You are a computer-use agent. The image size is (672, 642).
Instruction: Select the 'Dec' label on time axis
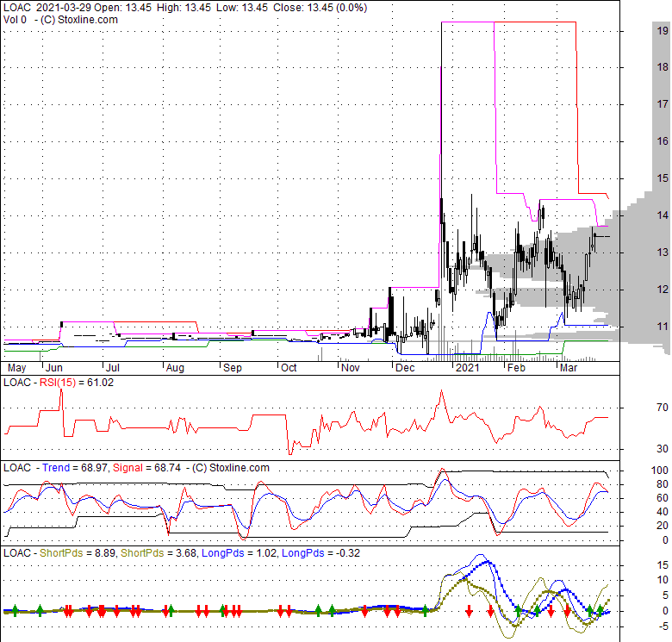coord(406,368)
